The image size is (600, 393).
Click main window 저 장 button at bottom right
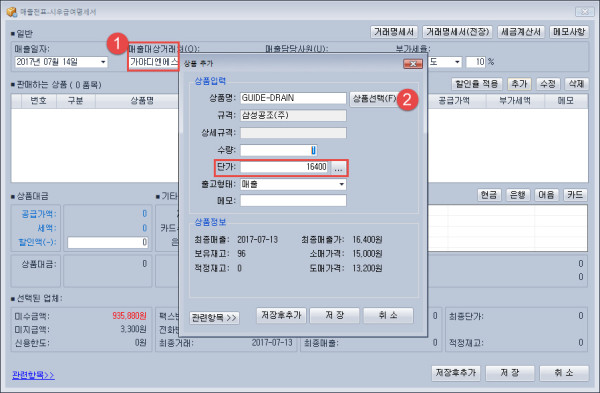(510, 373)
